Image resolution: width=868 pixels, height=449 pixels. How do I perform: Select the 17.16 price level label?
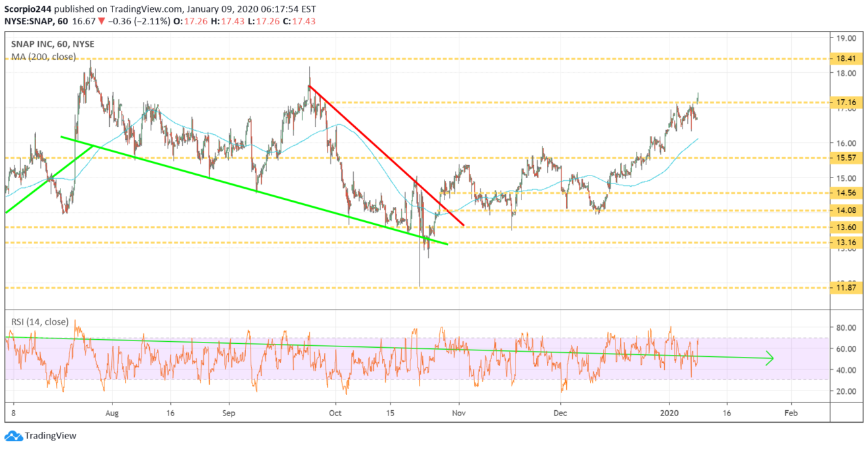[x=844, y=103]
